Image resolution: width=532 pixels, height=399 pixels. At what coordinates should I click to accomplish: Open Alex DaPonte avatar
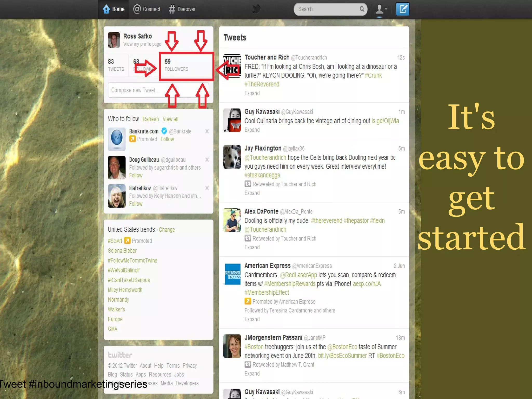coord(232,220)
